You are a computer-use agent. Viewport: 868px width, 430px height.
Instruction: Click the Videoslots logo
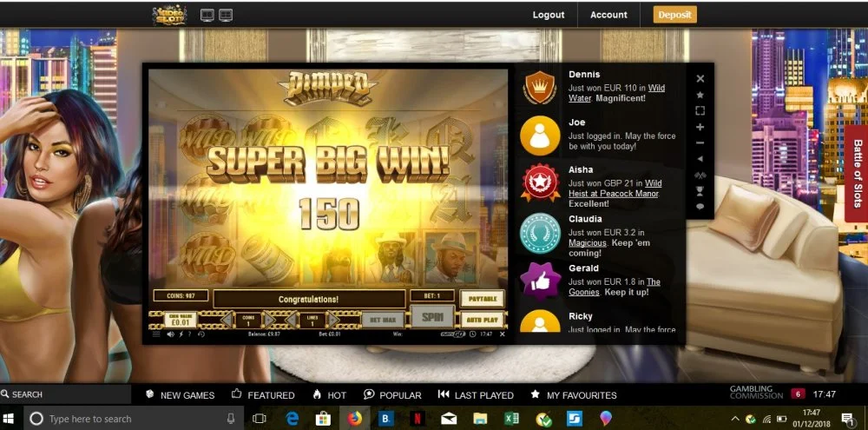[x=170, y=15]
